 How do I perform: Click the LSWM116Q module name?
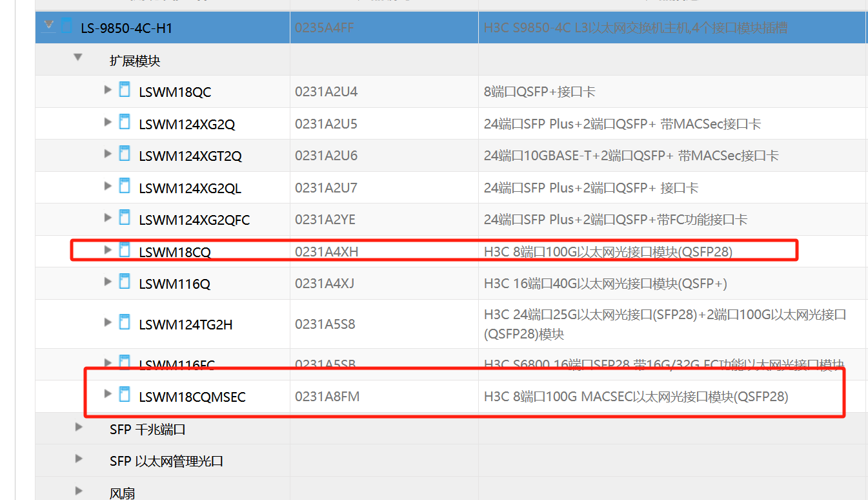point(174,284)
